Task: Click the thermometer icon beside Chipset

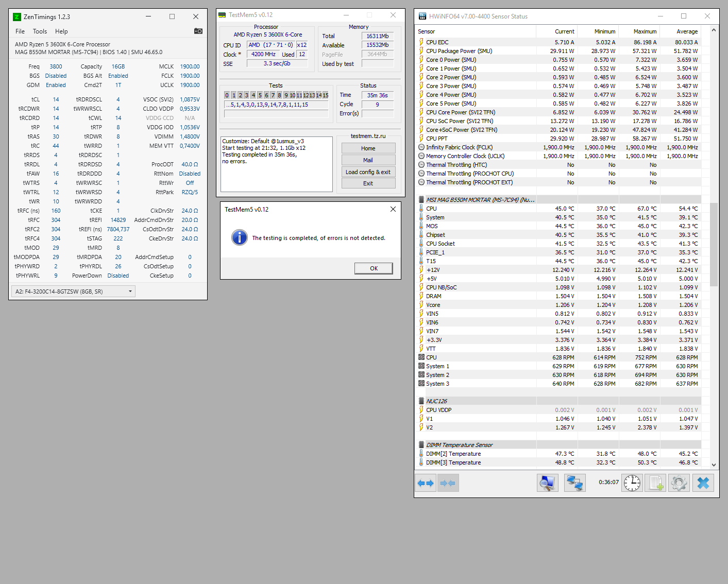Action: pos(421,235)
